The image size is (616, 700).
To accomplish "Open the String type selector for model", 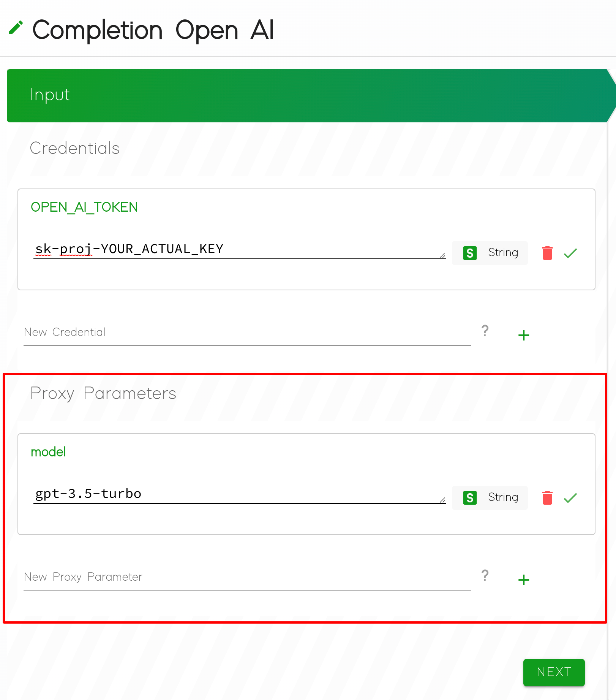I will tap(490, 498).
